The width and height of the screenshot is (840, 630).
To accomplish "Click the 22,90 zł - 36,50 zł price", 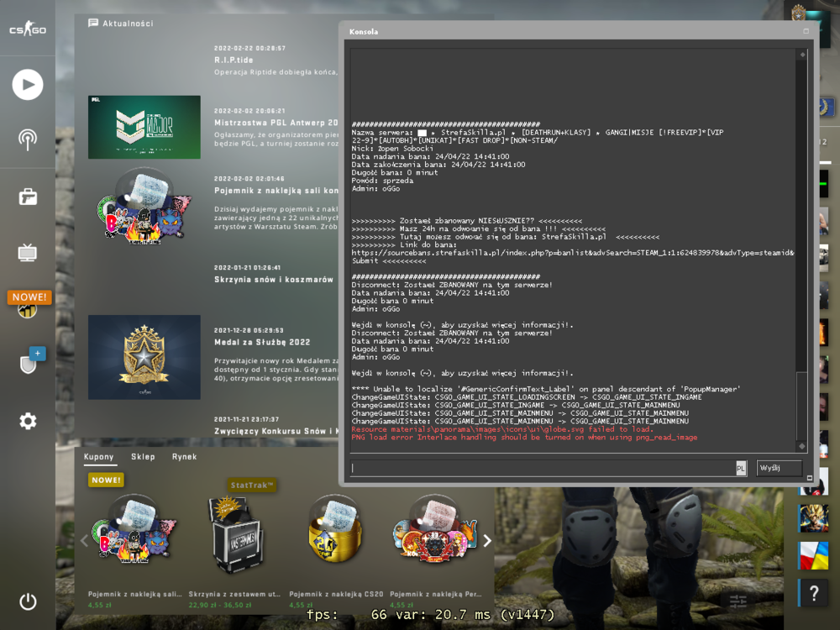I will pyautogui.click(x=218, y=605).
